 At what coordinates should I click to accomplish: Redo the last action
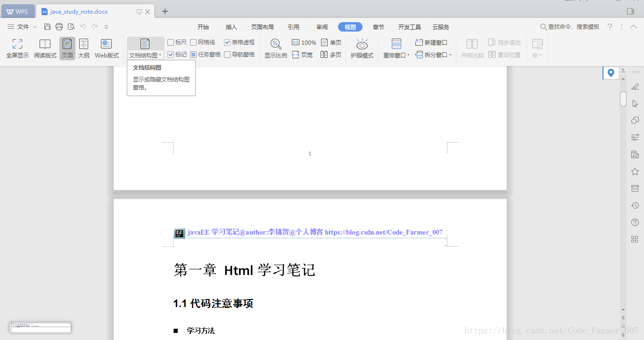(95, 27)
